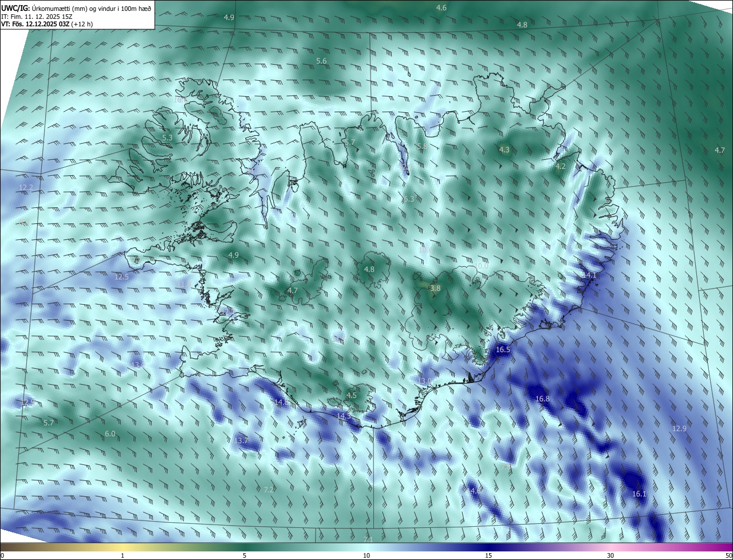Click the 12.9 value label

[x=679, y=428]
